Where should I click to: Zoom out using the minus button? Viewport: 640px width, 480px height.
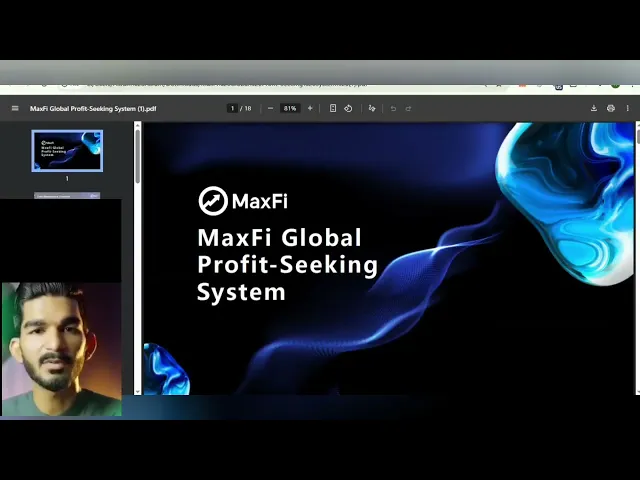tap(270, 108)
